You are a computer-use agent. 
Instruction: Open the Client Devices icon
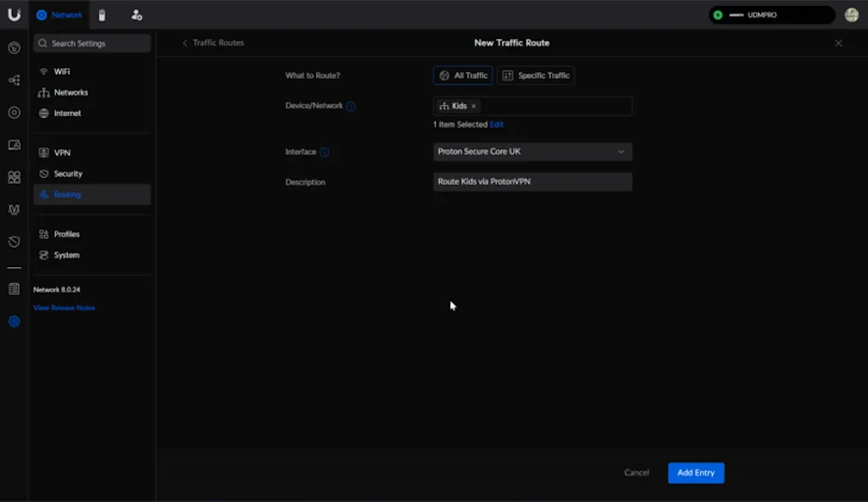[14, 145]
